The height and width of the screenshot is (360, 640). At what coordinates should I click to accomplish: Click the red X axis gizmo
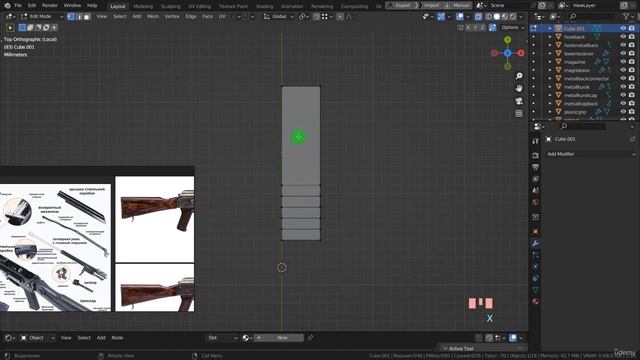521,53
